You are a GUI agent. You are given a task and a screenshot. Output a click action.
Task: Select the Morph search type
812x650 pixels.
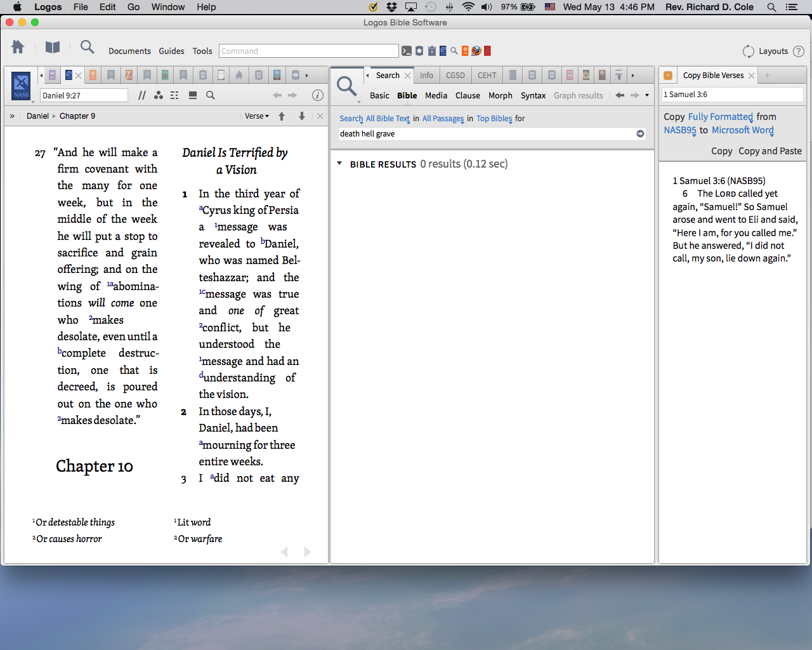point(501,95)
